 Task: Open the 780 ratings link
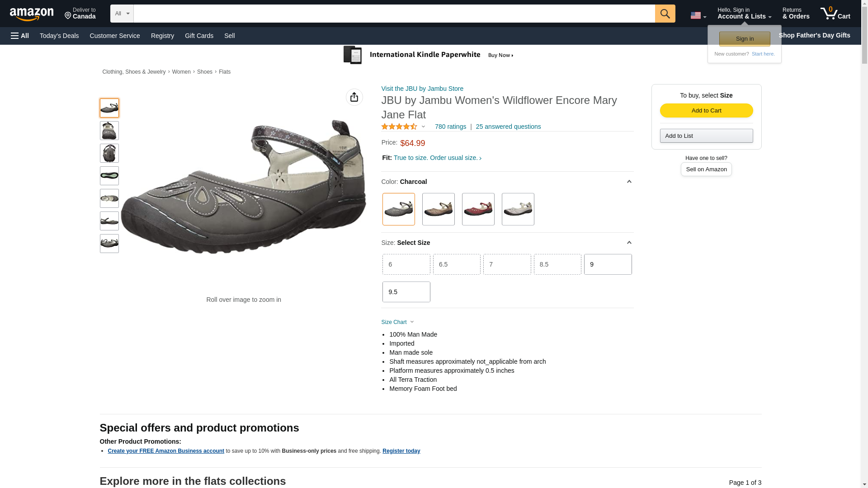pyautogui.click(x=450, y=127)
